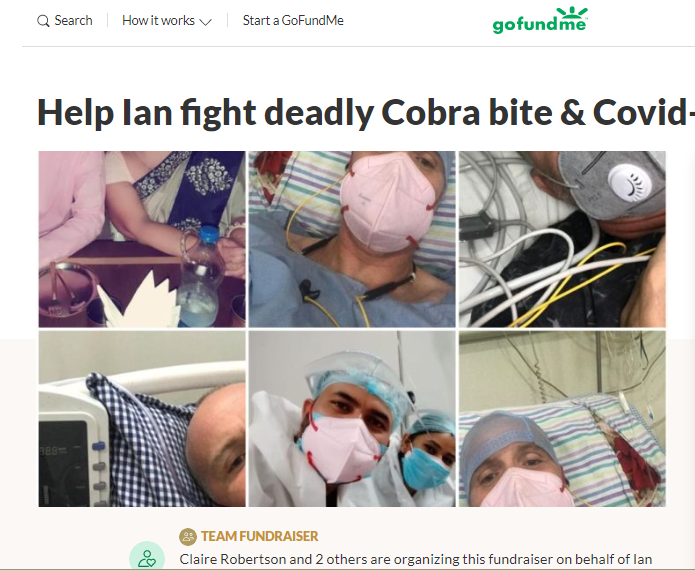Open the How it works menu

167,20
